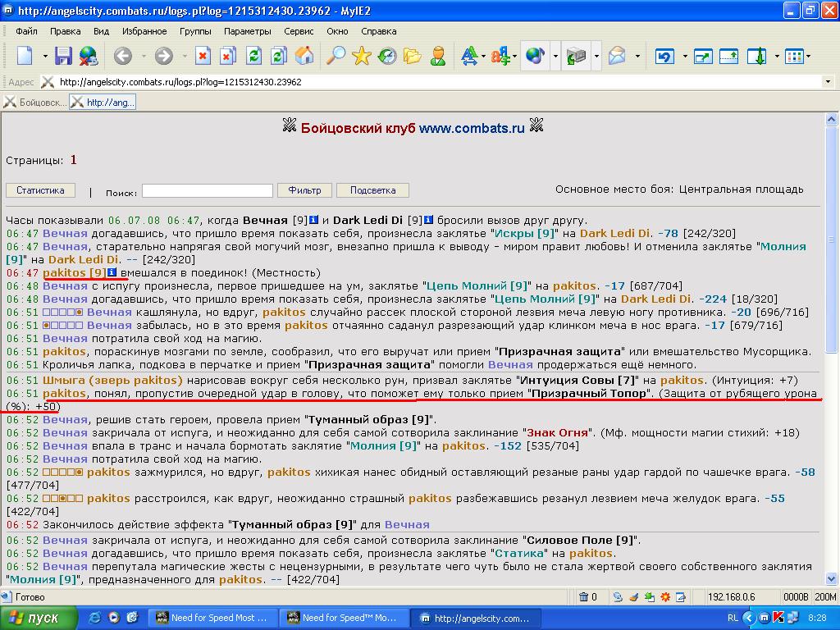Click the full screen window toolbar icon
The image size is (840, 630).
click(x=702, y=56)
